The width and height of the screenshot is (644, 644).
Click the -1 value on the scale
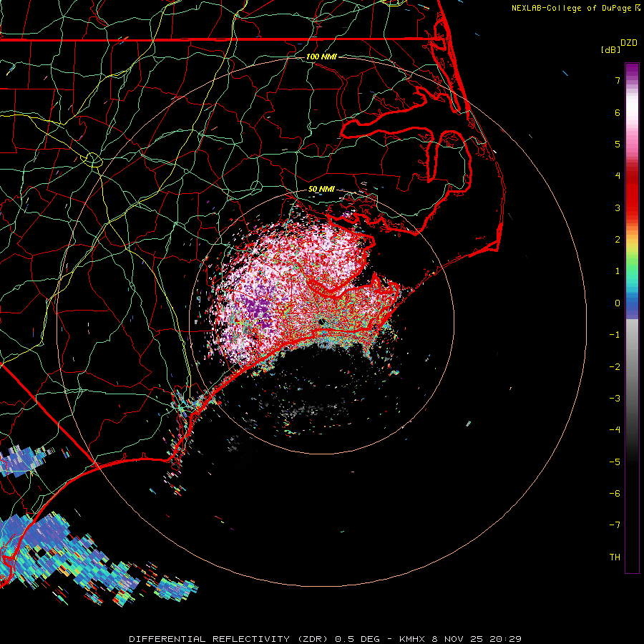tap(615, 335)
